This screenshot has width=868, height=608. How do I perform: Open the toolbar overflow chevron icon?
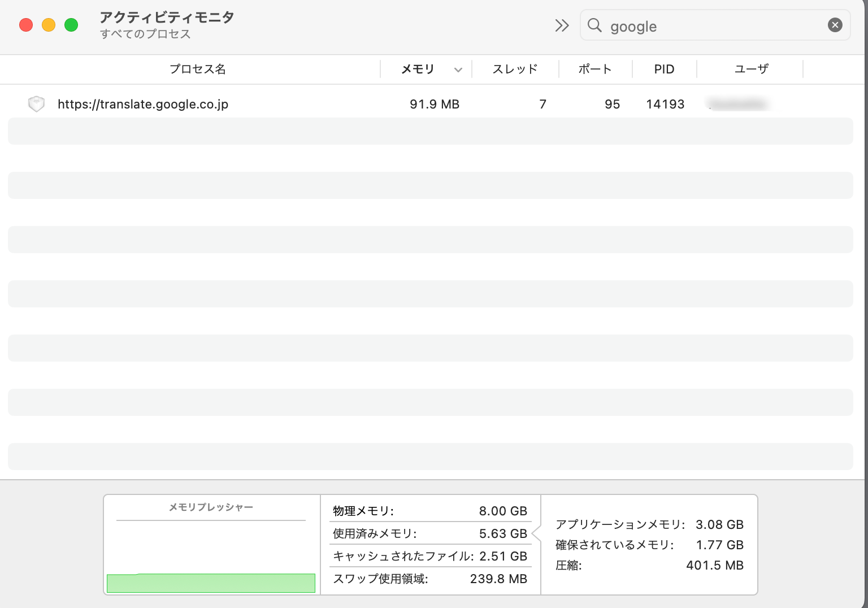pyautogui.click(x=561, y=25)
